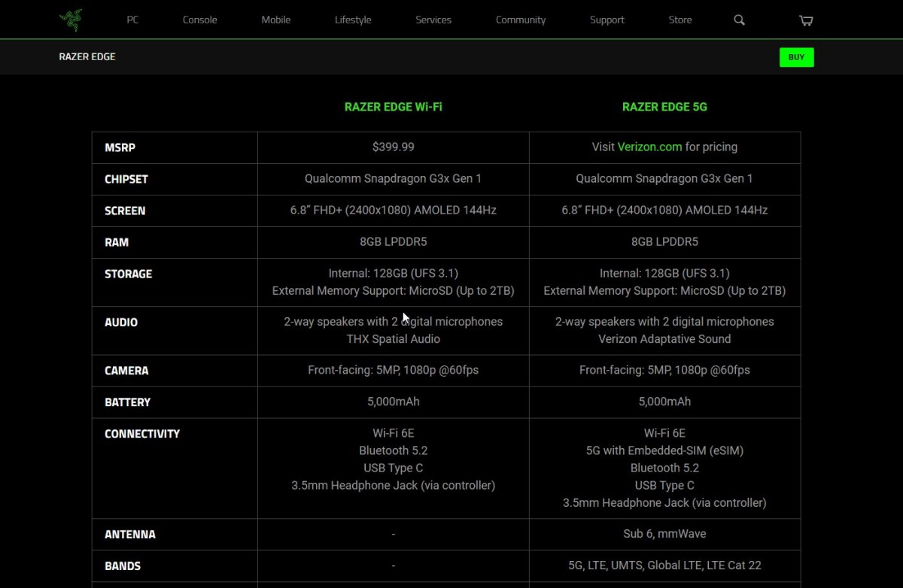
Task: Open the PC menu
Action: pos(132,20)
